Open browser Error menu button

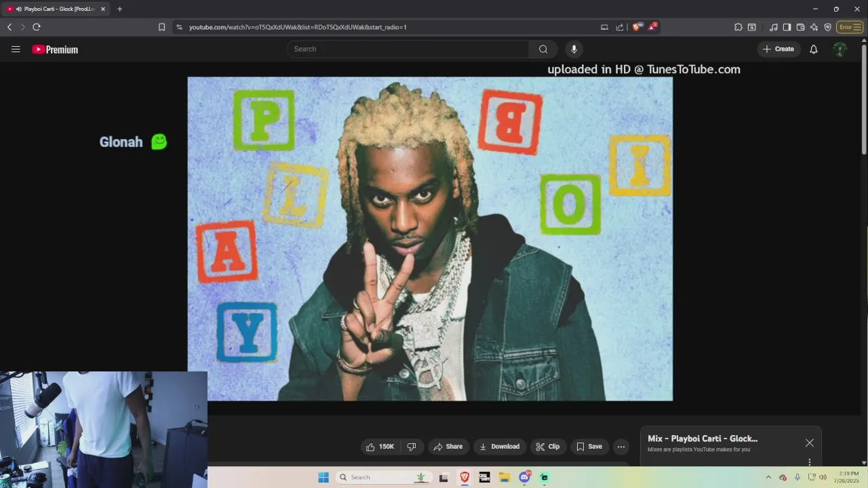click(x=850, y=27)
